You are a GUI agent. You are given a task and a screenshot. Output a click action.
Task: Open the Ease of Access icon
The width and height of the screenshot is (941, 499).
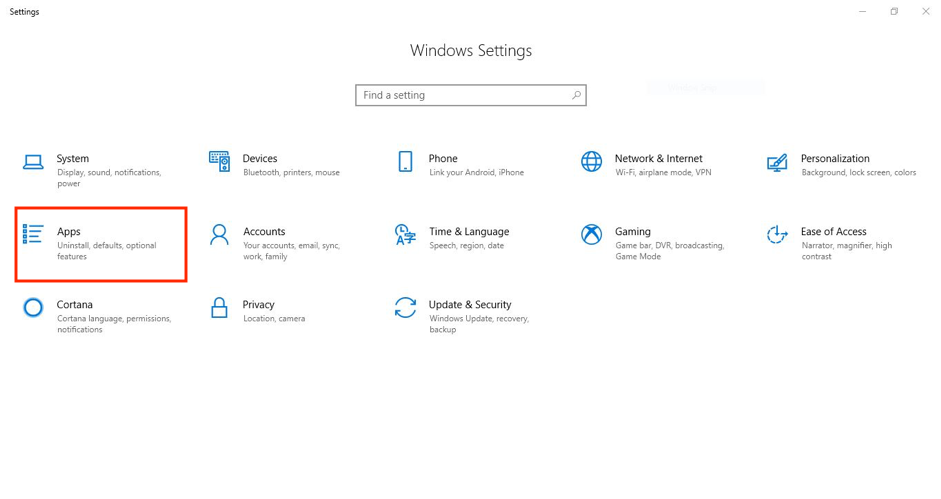[777, 235]
